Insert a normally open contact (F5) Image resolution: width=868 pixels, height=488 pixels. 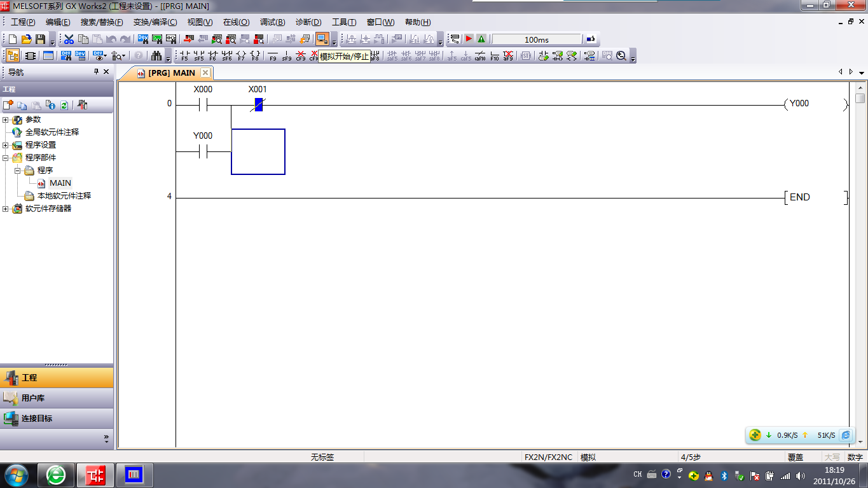coord(184,55)
